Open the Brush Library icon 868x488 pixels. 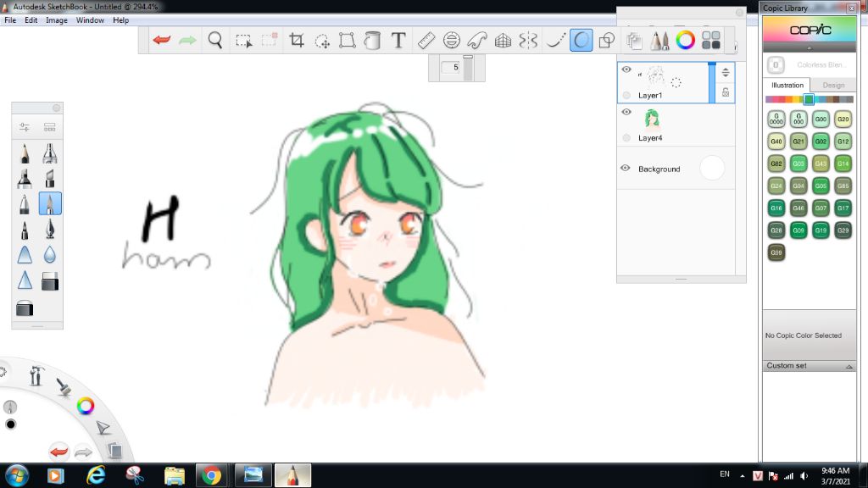(x=50, y=127)
